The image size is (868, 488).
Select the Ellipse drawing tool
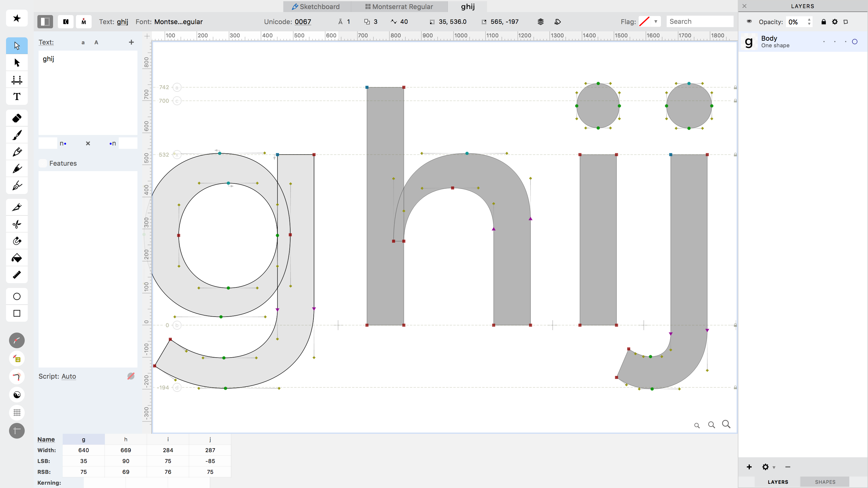16,296
